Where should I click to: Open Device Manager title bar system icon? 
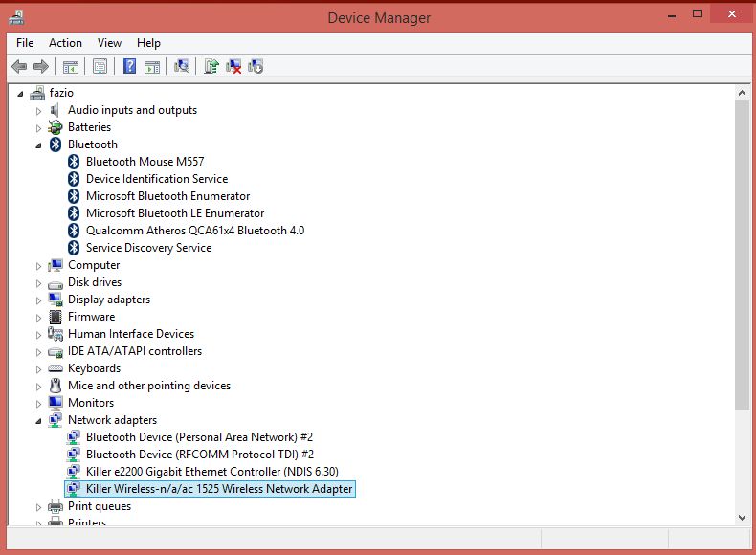16,18
